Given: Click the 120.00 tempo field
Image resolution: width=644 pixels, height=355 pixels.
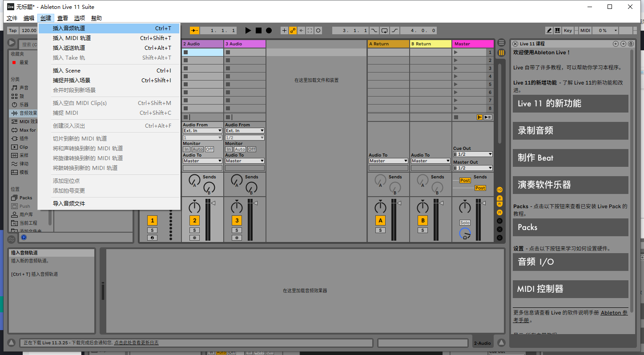Looking at the screenshot, I should point(29,30).
